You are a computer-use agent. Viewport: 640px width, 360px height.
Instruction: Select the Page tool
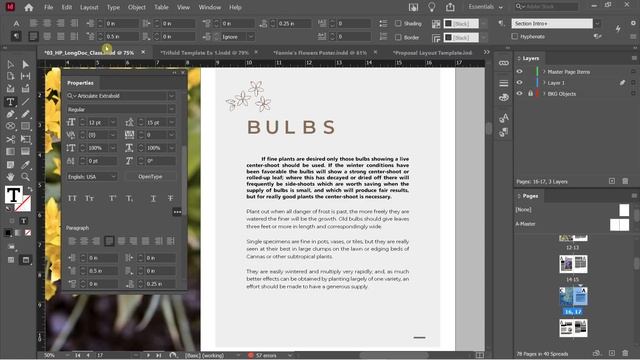pyautogui.click(x=11, y=76)
